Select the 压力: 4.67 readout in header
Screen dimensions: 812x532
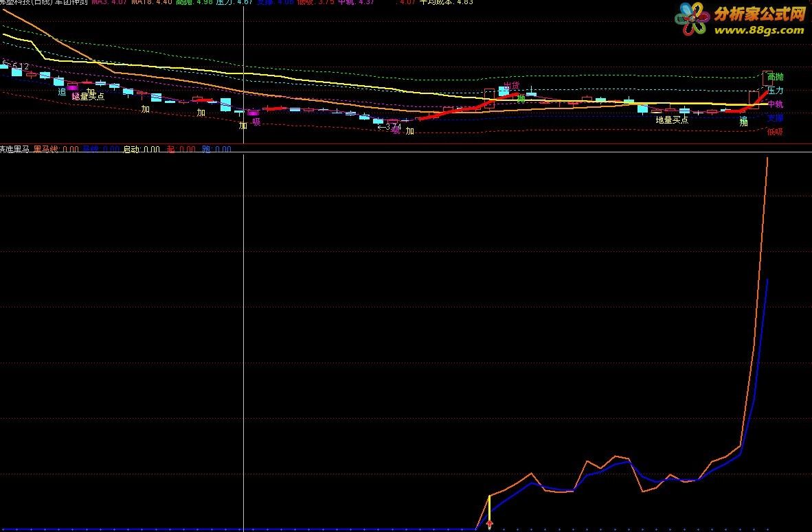[234, 2]
